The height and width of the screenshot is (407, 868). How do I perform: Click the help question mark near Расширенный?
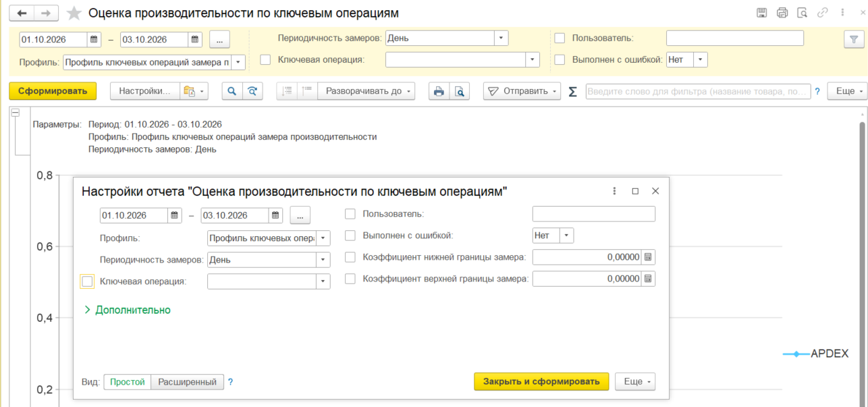click(x=230, y=382)
